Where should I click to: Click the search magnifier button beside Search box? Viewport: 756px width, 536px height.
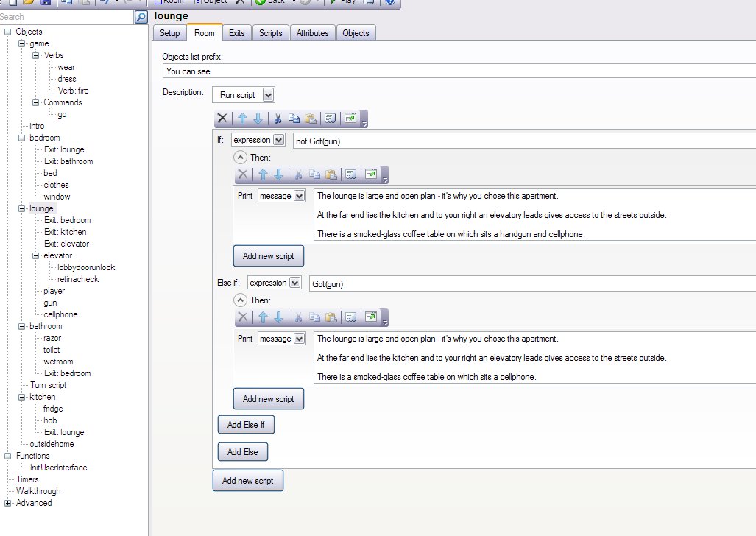click(141, 16)
